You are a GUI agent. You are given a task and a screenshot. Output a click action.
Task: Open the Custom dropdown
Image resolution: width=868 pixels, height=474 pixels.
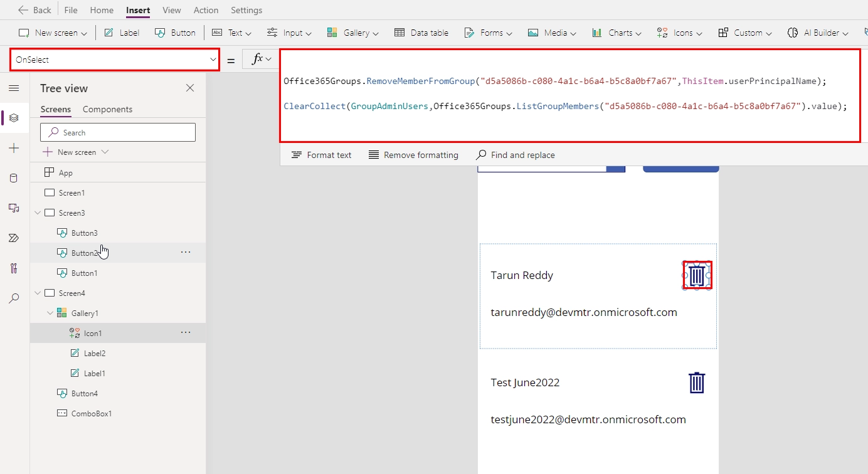click(745, 33)
